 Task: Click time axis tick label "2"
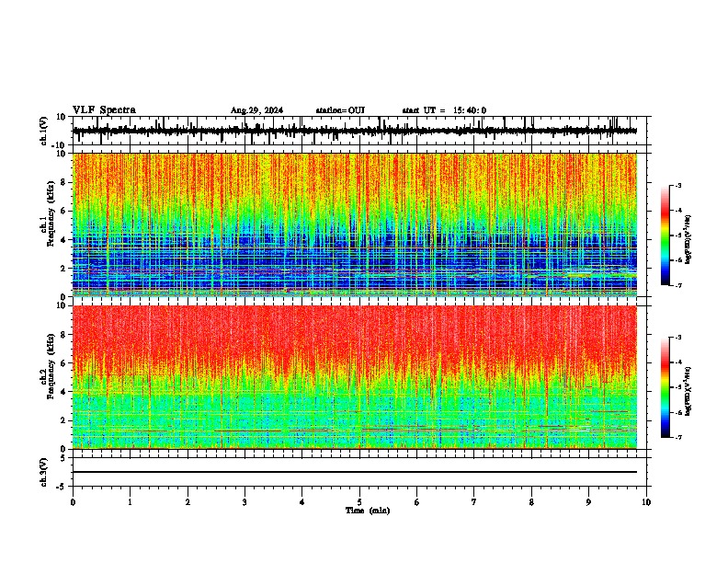(188, 502)
